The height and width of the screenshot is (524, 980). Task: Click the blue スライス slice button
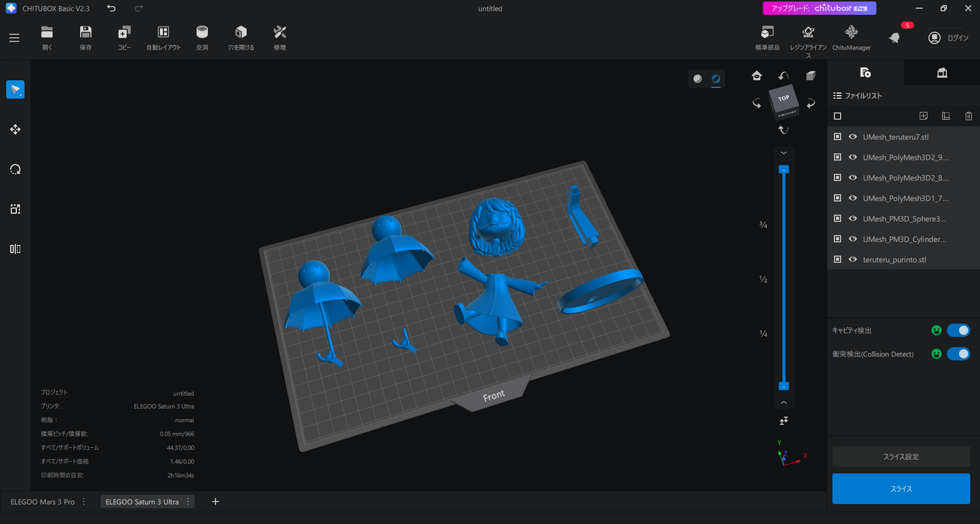pyautogui.click(x=901, y=489)
